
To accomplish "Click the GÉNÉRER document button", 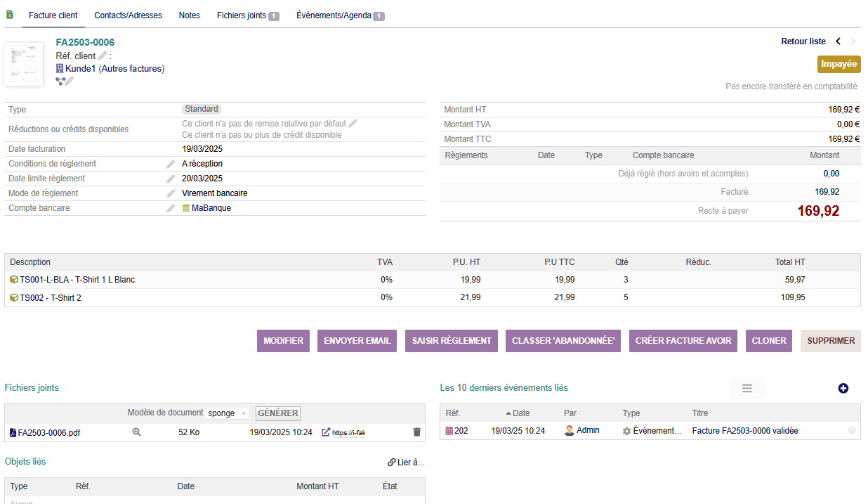I will (x=278, y=413).
